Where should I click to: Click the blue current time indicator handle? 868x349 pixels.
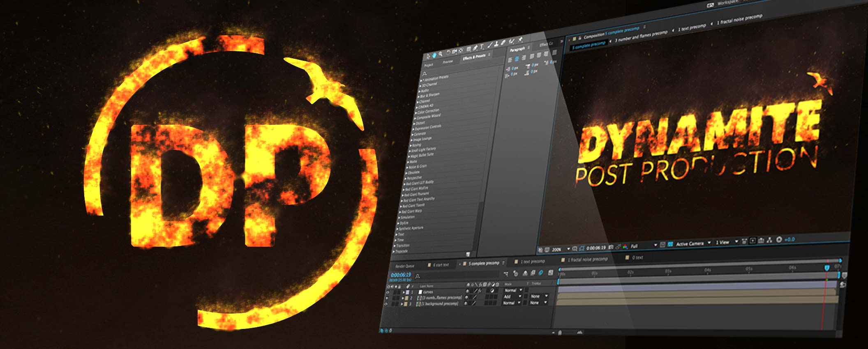point(827,268)
